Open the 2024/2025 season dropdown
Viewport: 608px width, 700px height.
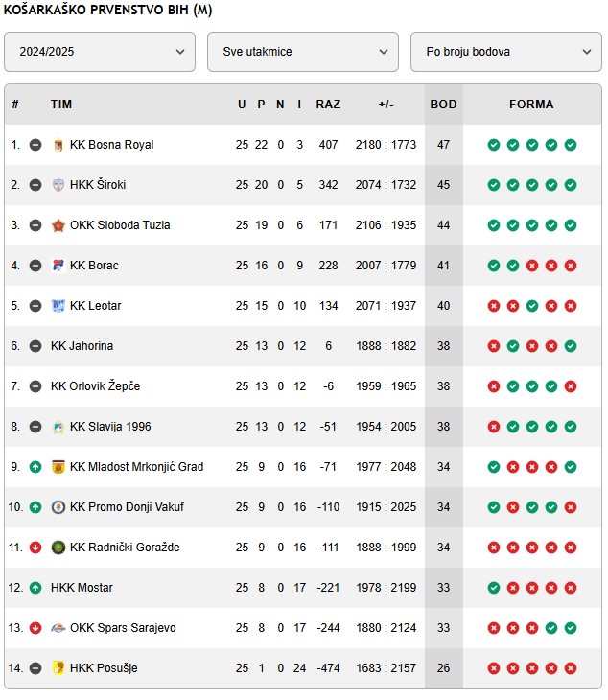pos(100,52)
